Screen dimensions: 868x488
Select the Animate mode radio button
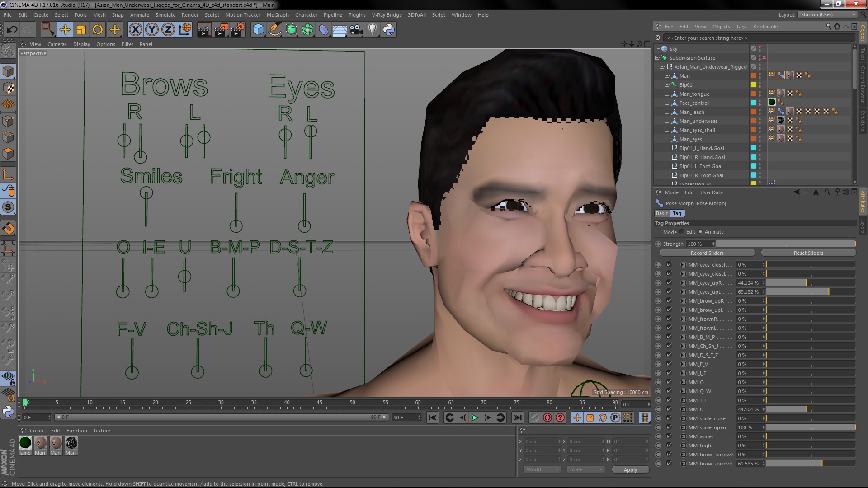point(700,232)
